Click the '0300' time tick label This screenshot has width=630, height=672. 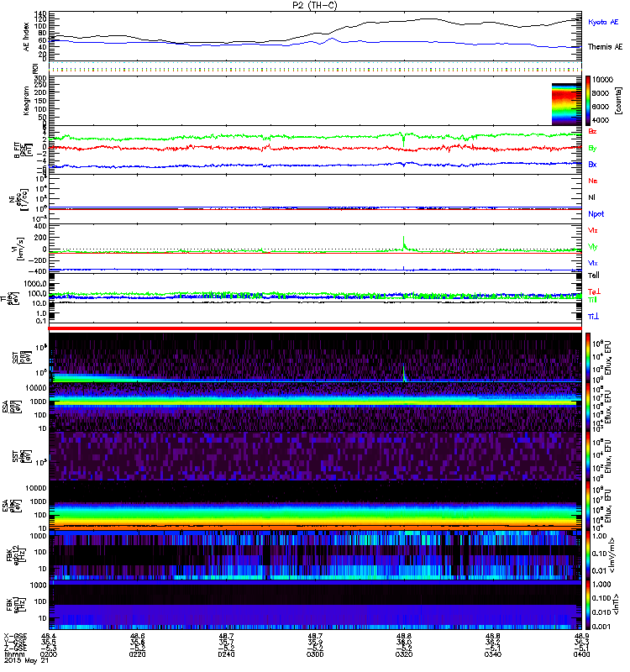[x=315, y=654]
